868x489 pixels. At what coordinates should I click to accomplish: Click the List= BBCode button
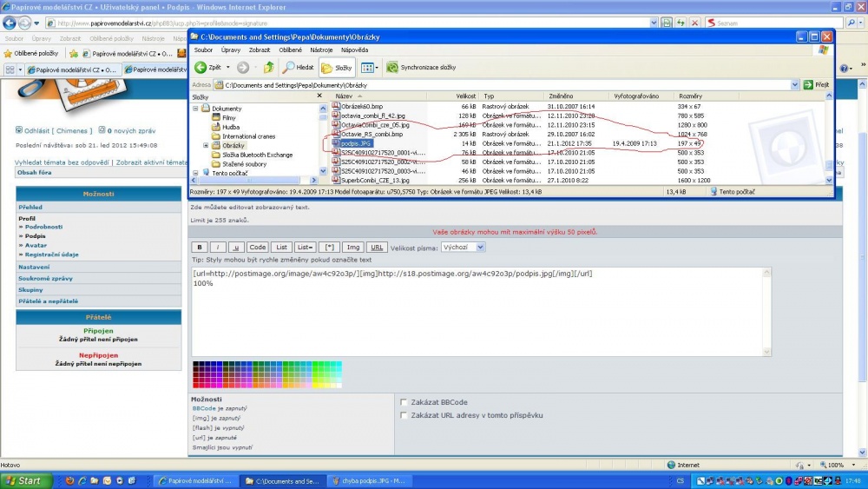pos(305,247)
